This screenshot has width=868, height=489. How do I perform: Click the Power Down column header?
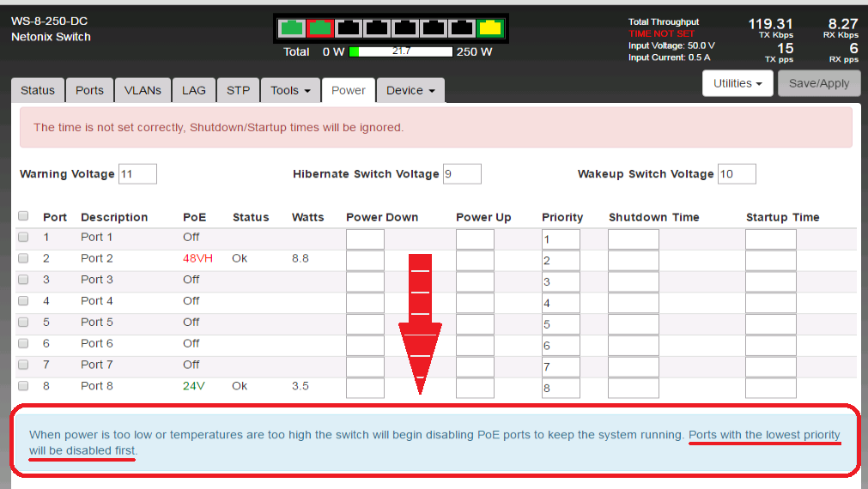[382, 217]
